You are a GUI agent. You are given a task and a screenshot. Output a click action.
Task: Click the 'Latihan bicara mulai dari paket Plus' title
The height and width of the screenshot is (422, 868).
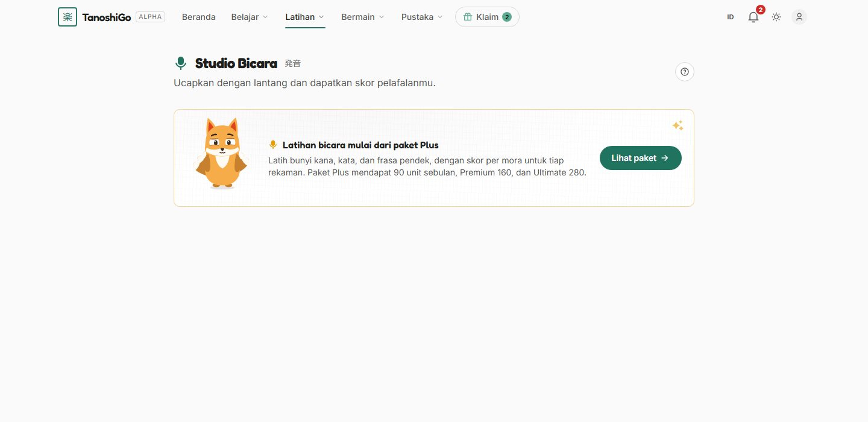click(x=360, y=145)
